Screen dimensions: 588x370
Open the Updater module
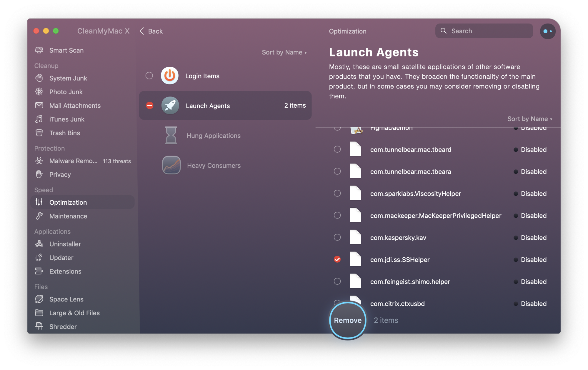coord(82,258)
